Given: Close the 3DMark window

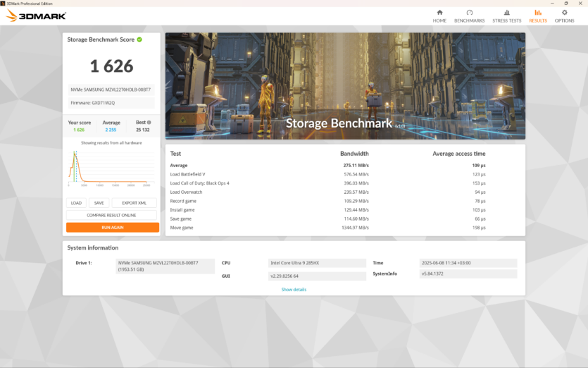Looking at the screenshot, I should (580, 4).
